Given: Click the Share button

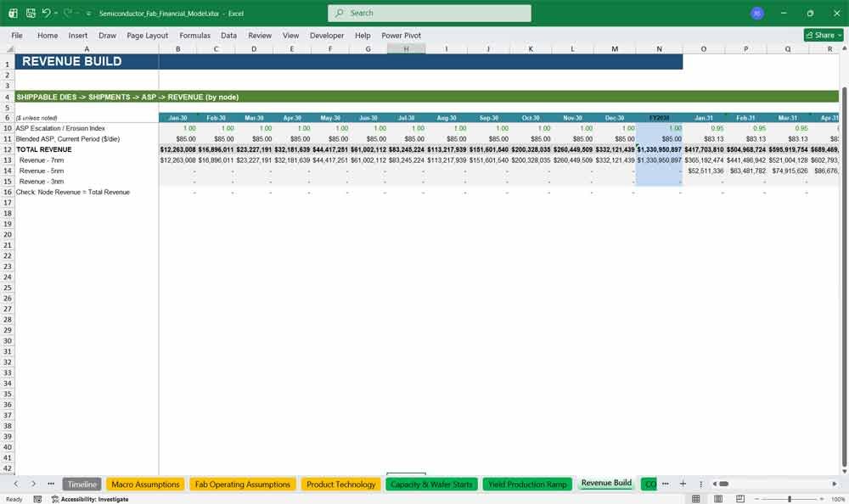Looking at the screenshot, I should (824, 35).
